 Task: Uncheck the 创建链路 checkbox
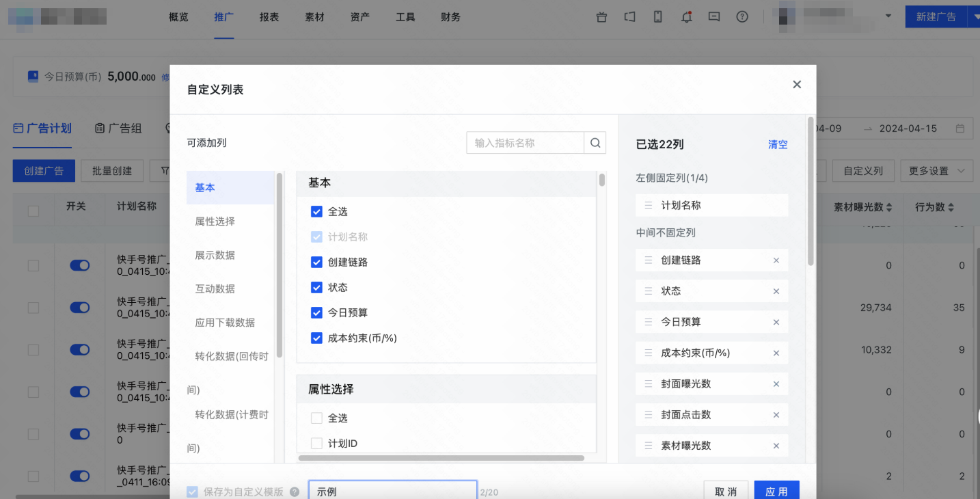[x=316, y=262]
